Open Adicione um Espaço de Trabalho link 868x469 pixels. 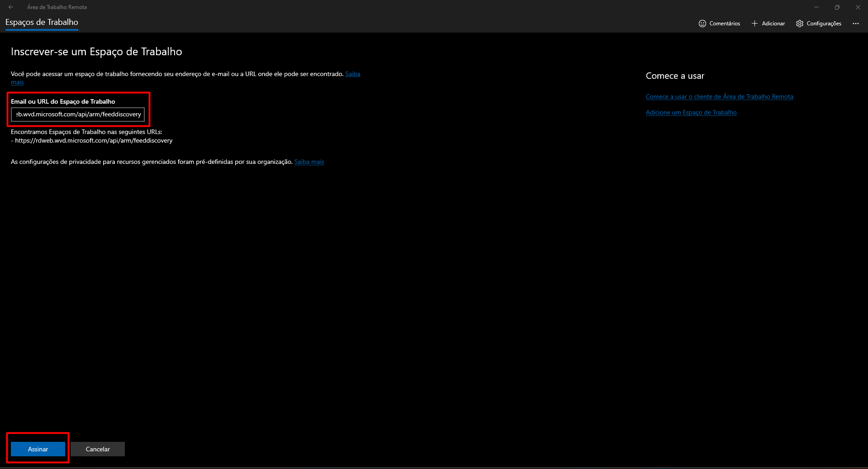coord(691,112)
